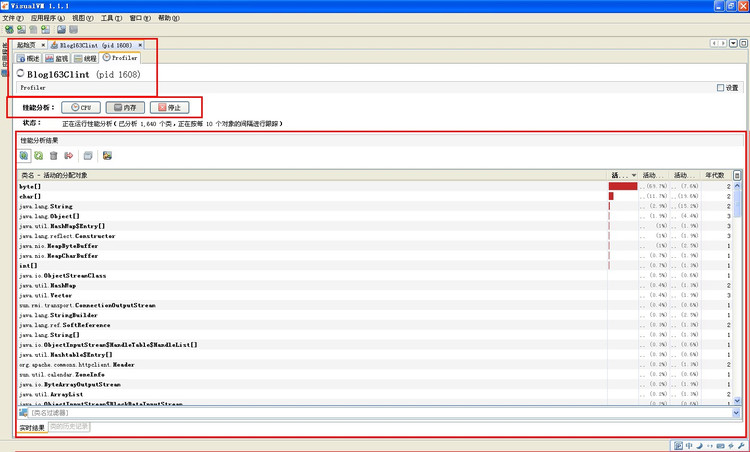Click the table scrollbar down arrow
This screenshot has width=750, height=452.
click(737, 401)
